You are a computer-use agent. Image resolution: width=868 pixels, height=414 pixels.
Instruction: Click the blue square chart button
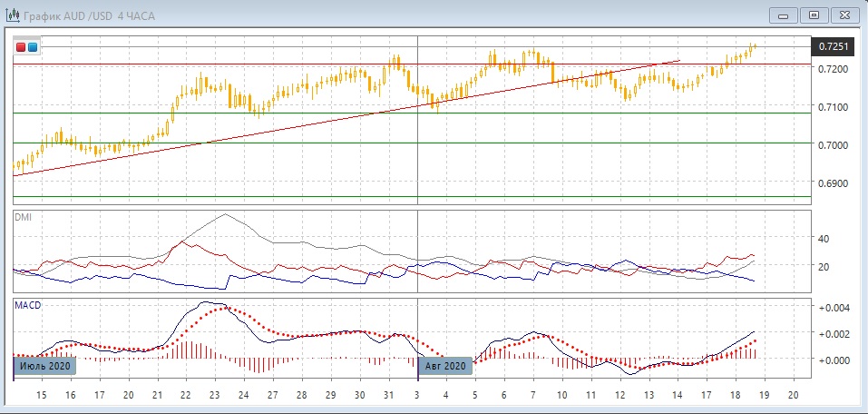pyautogui.click(x=34, y=47)
